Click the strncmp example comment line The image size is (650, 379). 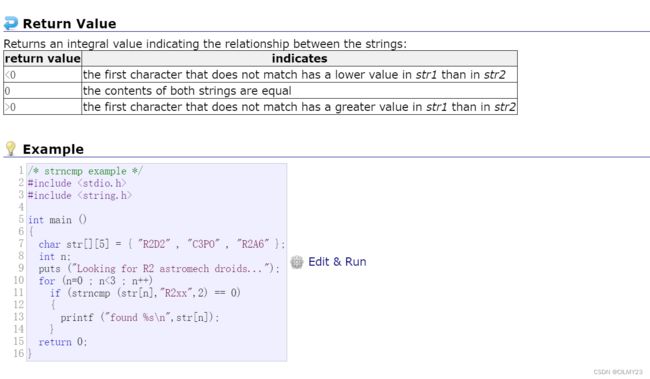(85, 171)
